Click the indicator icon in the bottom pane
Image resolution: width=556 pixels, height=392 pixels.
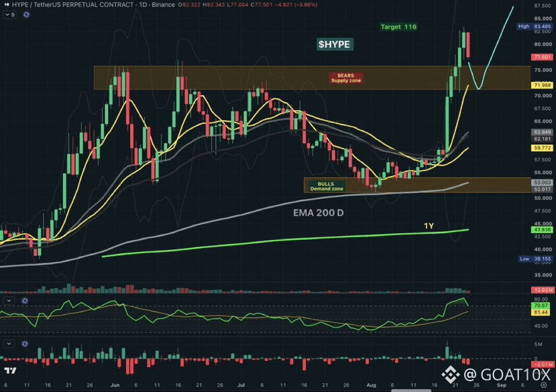[25, 344]
